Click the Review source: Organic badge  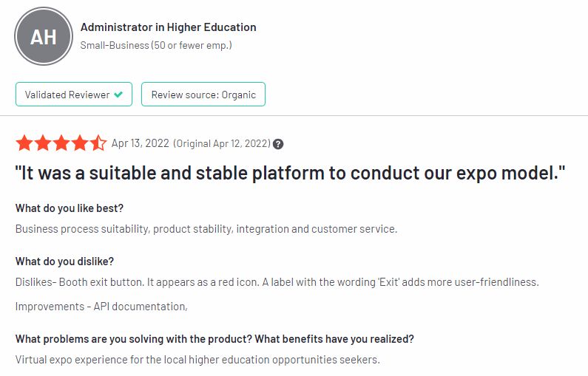point(203,95)
